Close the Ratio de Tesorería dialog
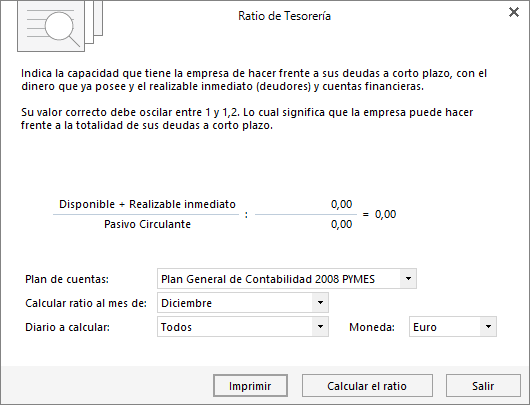530x405 pixels. tap(514, 12)
